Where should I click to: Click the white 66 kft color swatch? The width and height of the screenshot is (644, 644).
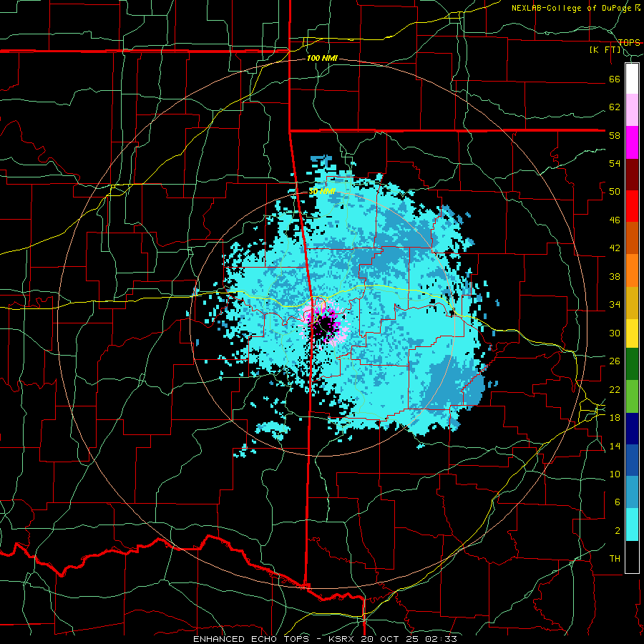(632, 79)
